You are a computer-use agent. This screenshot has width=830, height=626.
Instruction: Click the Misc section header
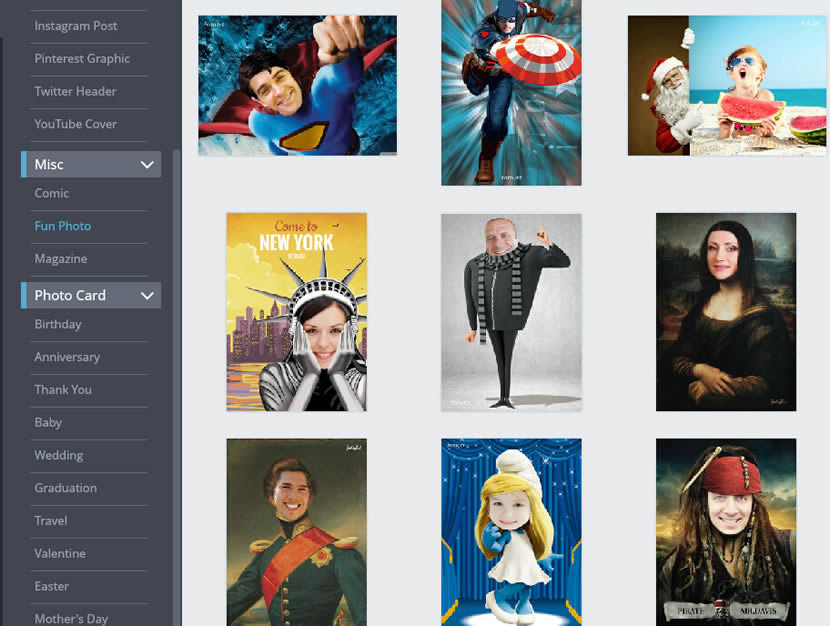point(91,165)
